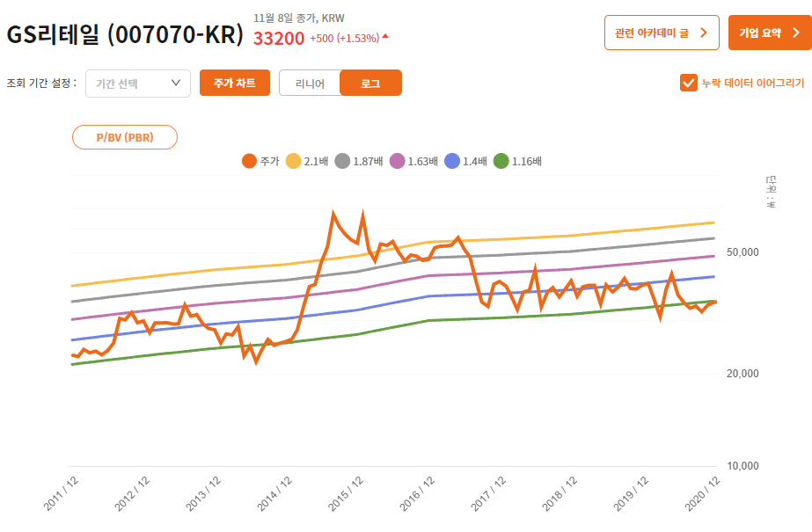Image resolution: width=812 pixels, height=532 pixels.
Task: Click the 2011 / 12 x-axis label
Action: click(x=62, y=493)
